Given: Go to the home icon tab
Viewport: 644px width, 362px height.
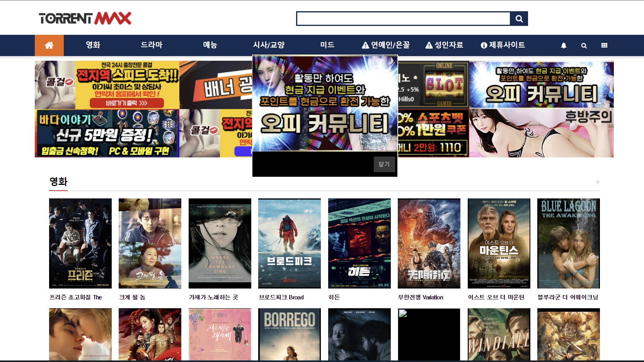Looking at the screenshot, I should pos(49,45).
